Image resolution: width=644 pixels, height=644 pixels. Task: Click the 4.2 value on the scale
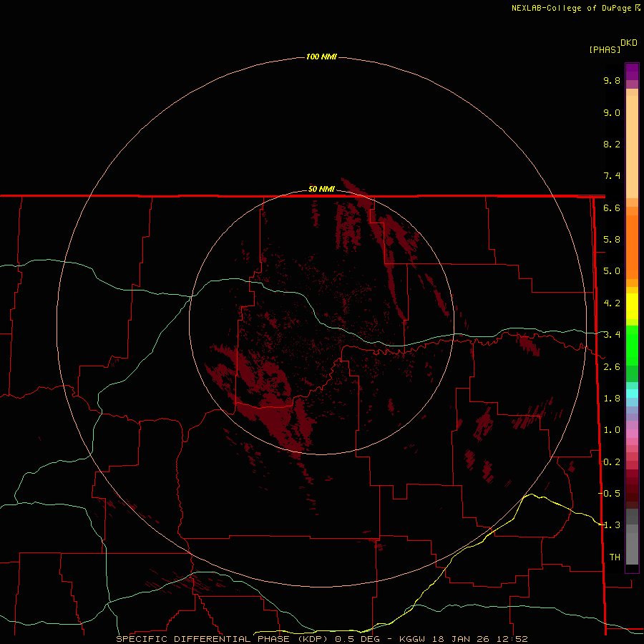pyautogui.click(x=612, y=303)
